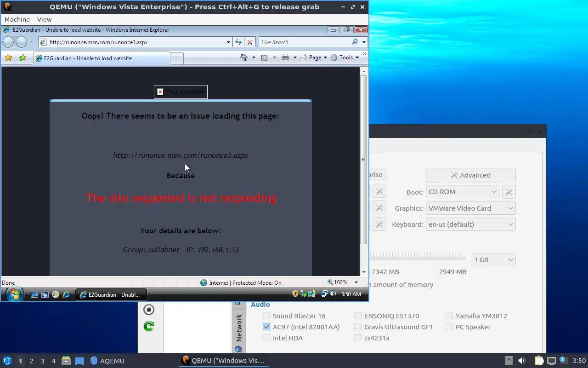Image resolution: width=588 pixels, height=368 pixels.
Task: Uncheck the AC97 (Intel 82801AA) checkbox
Action: (266, 327)
